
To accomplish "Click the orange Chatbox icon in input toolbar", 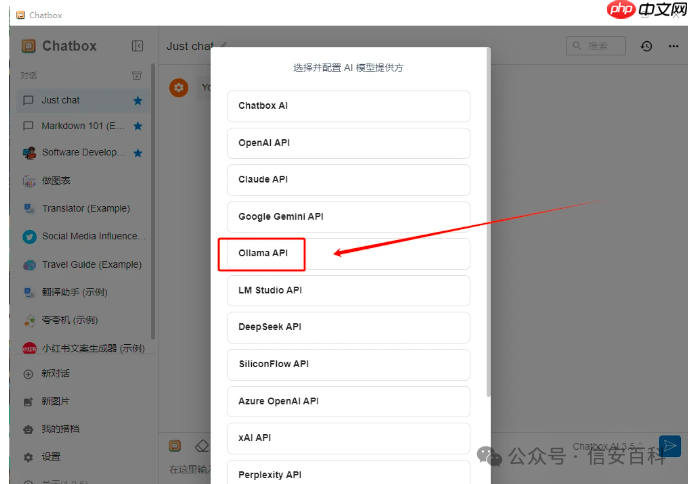I will coord(175,446).
